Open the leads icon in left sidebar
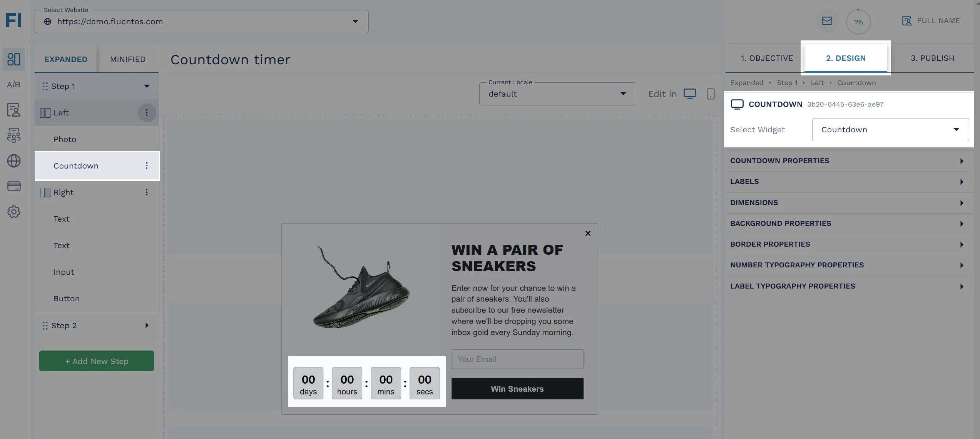The width and height of the screenshot is (980, 439). tap(14, 110)
